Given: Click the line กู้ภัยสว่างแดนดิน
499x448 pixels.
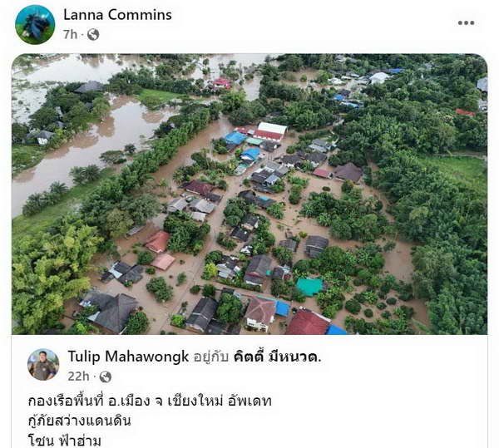Looking at the screenshot, I should point(80,421).
